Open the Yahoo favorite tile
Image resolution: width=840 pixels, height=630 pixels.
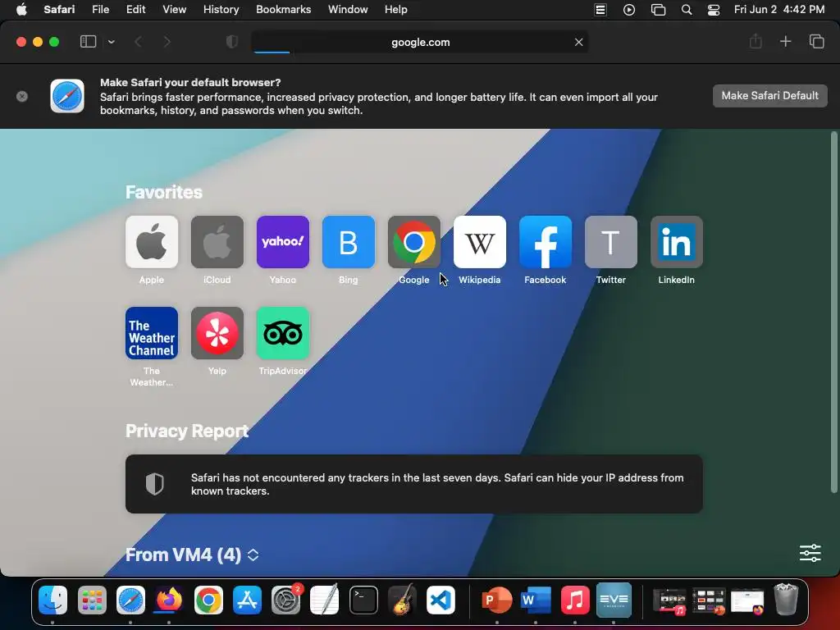click(283, 242)
